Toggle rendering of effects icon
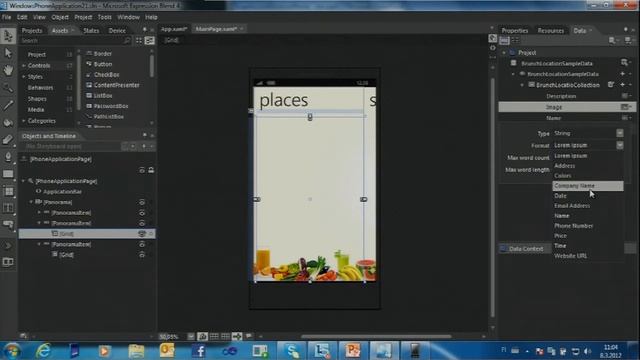This screenshot has height=360, width=640. pos(202,337)
